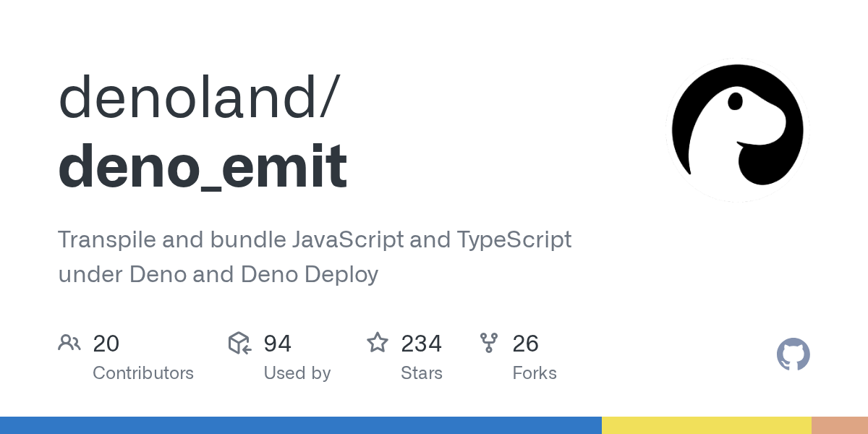The height and width of the screenshot is (434, 868).
Task: Click the blue segment of language bar
Action: click(x=300, y=425)
